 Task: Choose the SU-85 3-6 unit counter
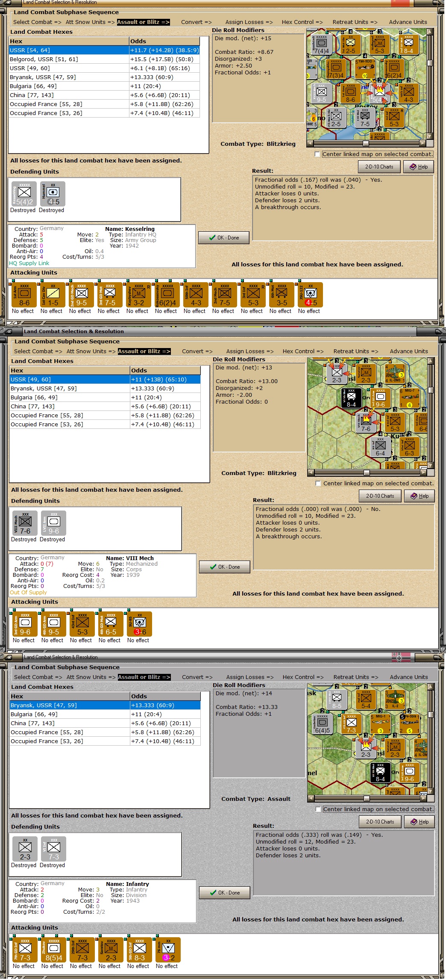(x=140, y=624)
